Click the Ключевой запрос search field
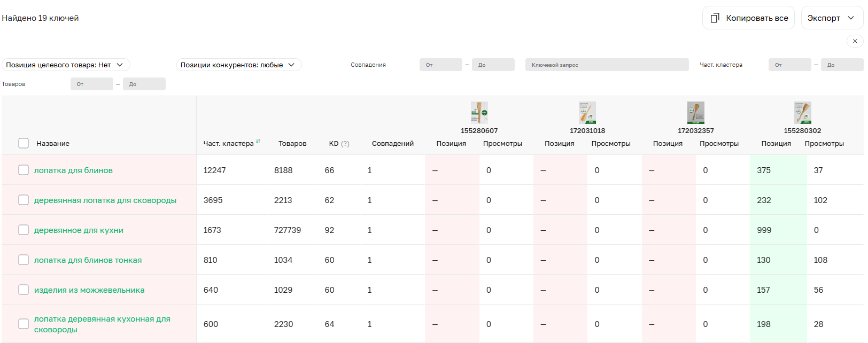The height and width of the screenshot is (343, 868). coord(607,65)
